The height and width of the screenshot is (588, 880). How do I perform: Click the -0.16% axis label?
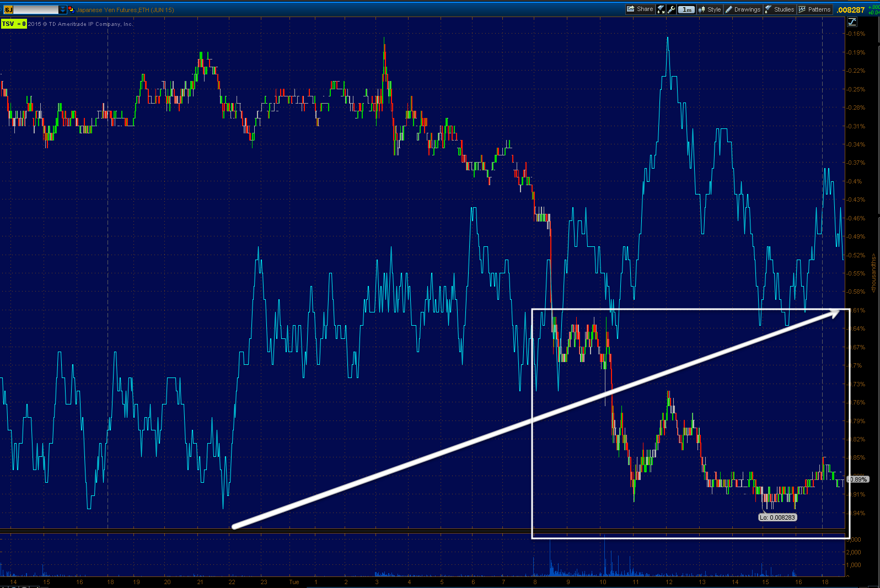[x=856, y=34]
